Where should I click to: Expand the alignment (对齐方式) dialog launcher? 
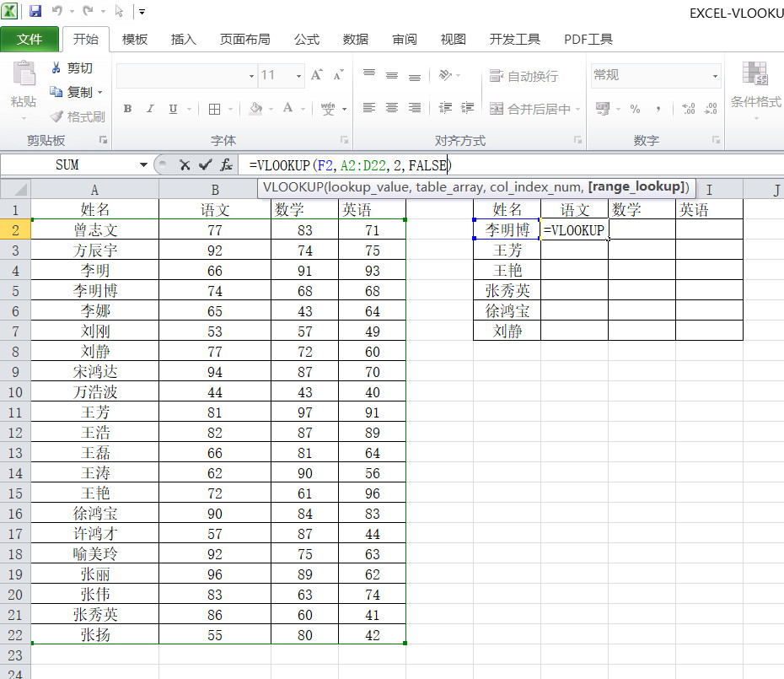tap(578, 140)
